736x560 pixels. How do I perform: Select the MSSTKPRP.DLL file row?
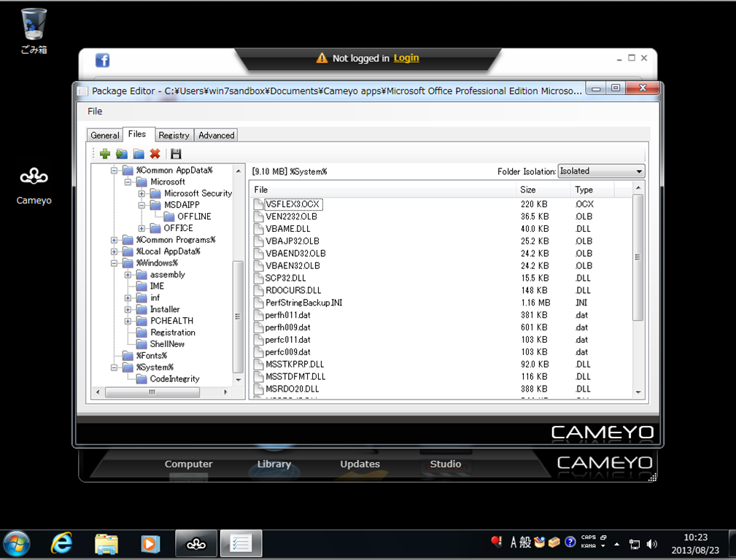coord(441,365)
